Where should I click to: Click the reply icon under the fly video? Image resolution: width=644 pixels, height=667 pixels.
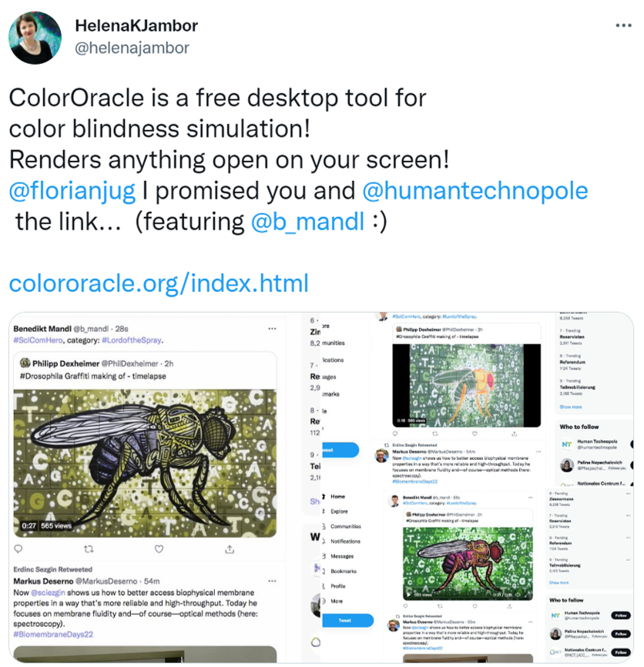tap(18, 548)
